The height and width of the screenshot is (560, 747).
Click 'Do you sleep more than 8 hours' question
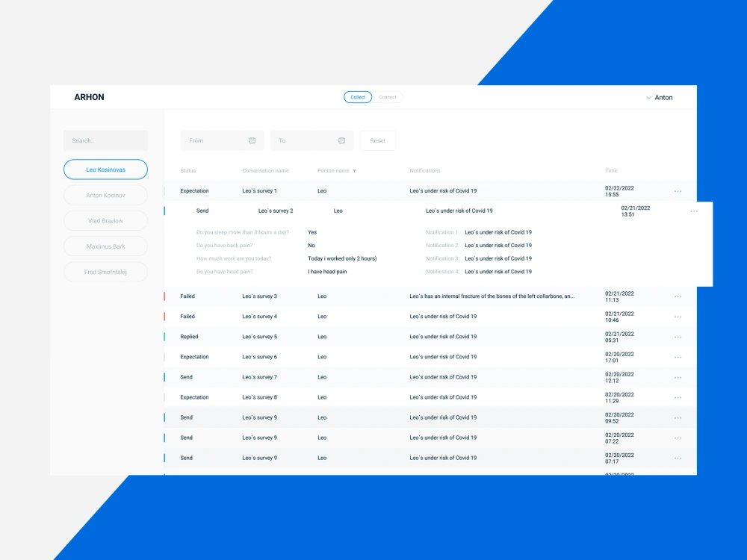coord(243,232)
